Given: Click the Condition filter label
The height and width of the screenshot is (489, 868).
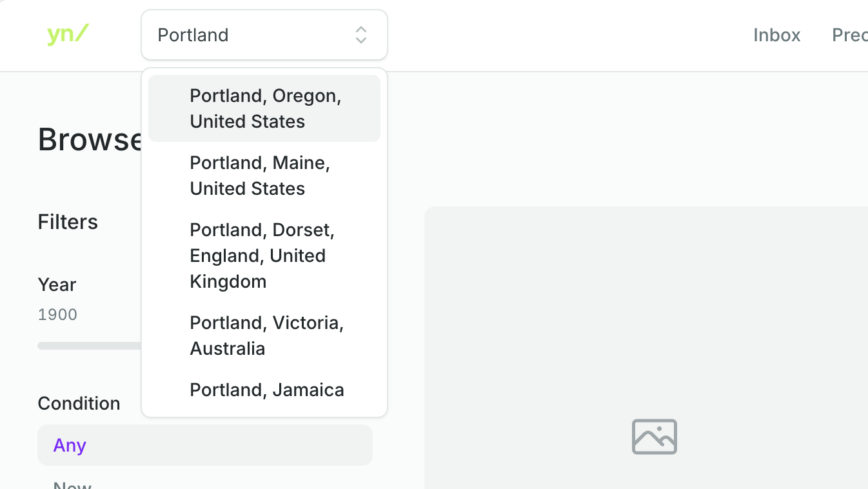Looking at the screenshot, I should [x=79, y=403].
